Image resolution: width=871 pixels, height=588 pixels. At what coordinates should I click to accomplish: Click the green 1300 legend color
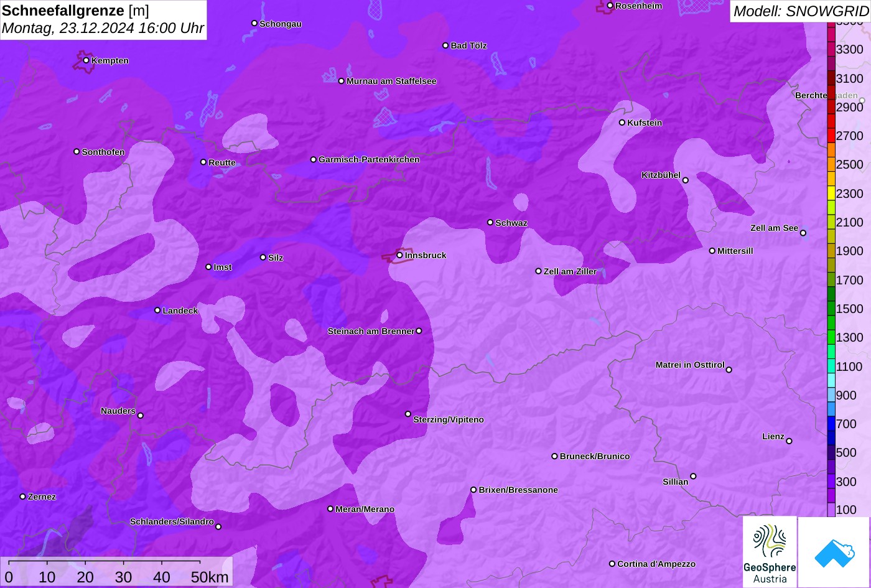831,337
